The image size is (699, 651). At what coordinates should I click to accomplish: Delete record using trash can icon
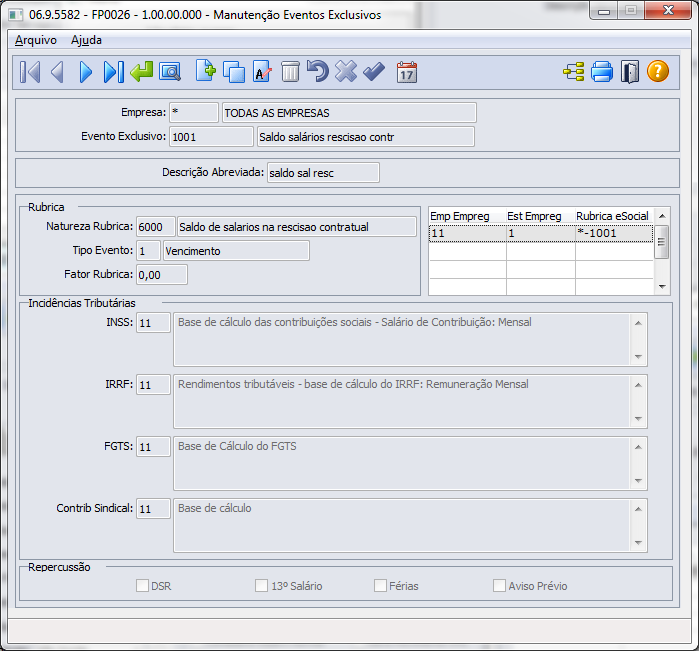290,72
